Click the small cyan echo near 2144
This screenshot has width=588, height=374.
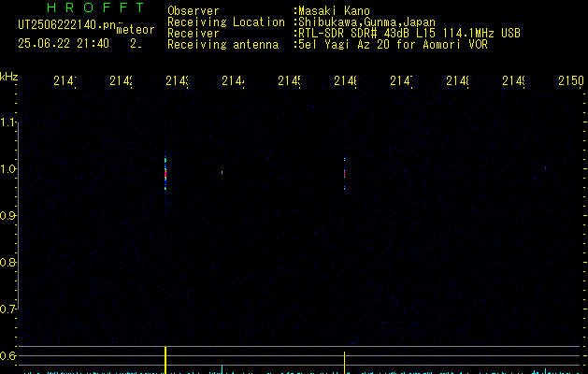222,173
